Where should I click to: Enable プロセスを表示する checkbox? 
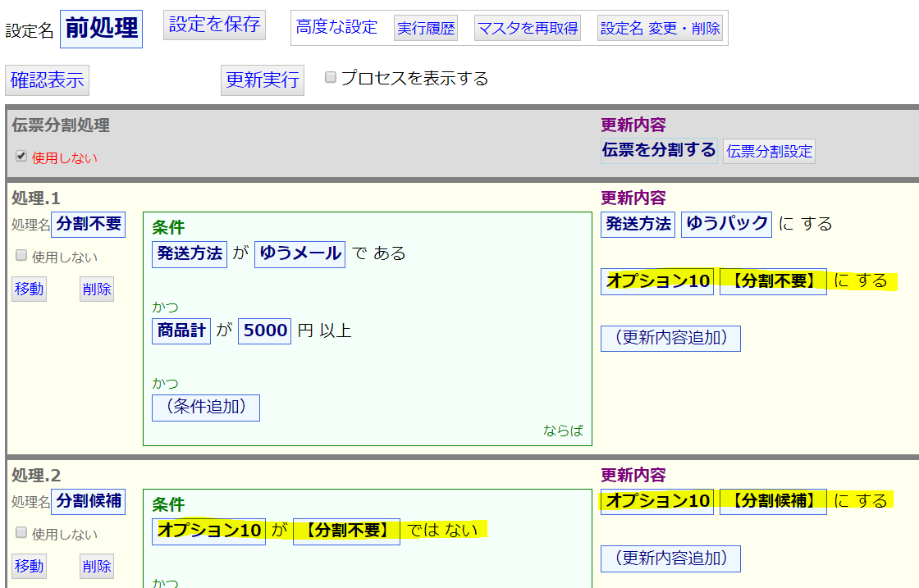coord(331,78)
